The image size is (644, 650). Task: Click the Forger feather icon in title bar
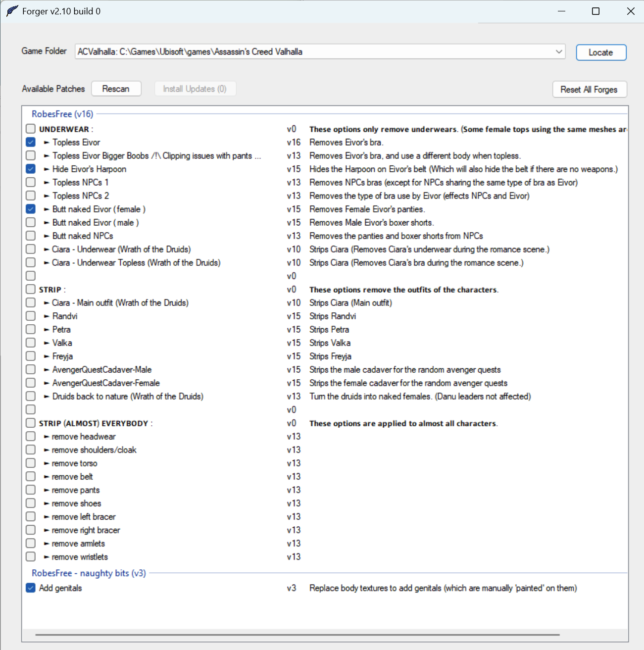pos(12,11)
